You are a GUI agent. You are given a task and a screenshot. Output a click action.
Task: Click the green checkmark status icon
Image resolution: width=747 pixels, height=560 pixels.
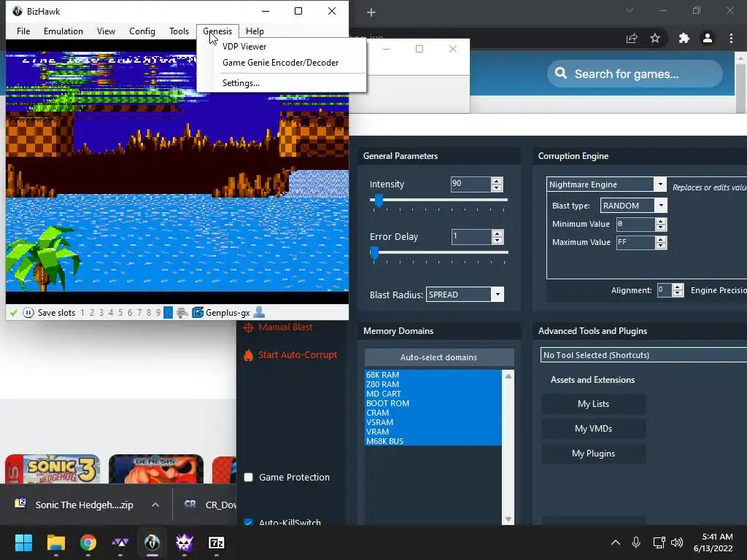(x=13, y=312)
